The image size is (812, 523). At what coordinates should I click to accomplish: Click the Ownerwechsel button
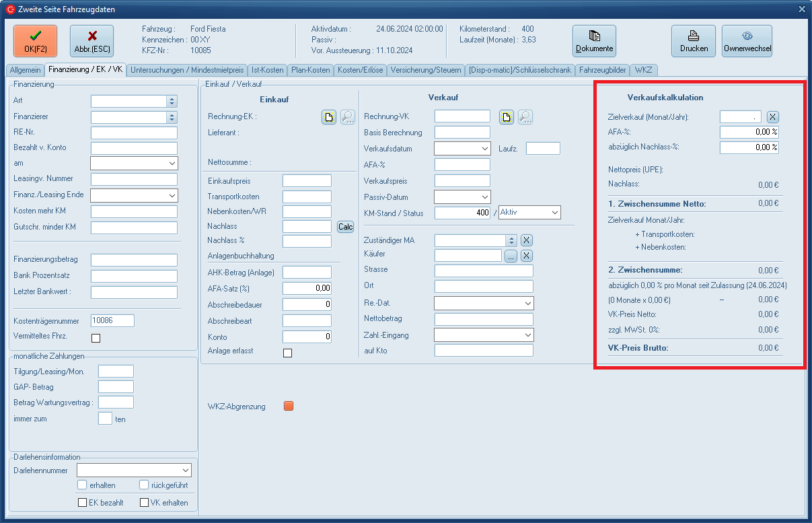click(747, 41)
